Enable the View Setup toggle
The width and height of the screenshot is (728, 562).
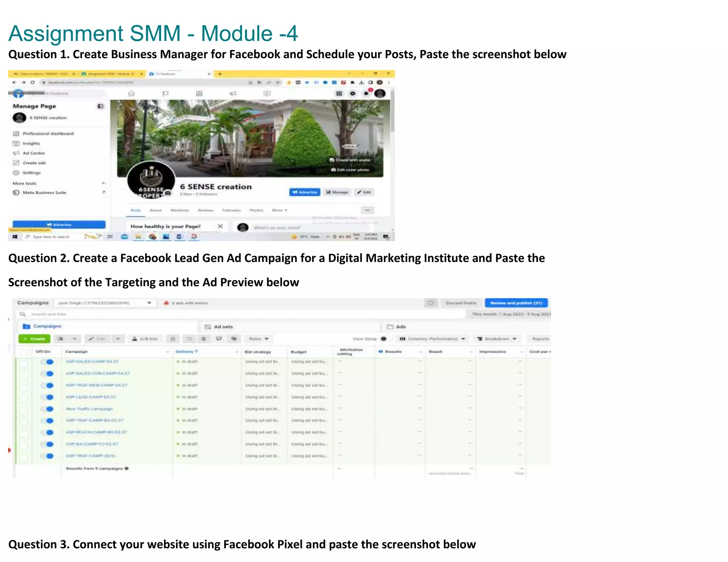384,339
